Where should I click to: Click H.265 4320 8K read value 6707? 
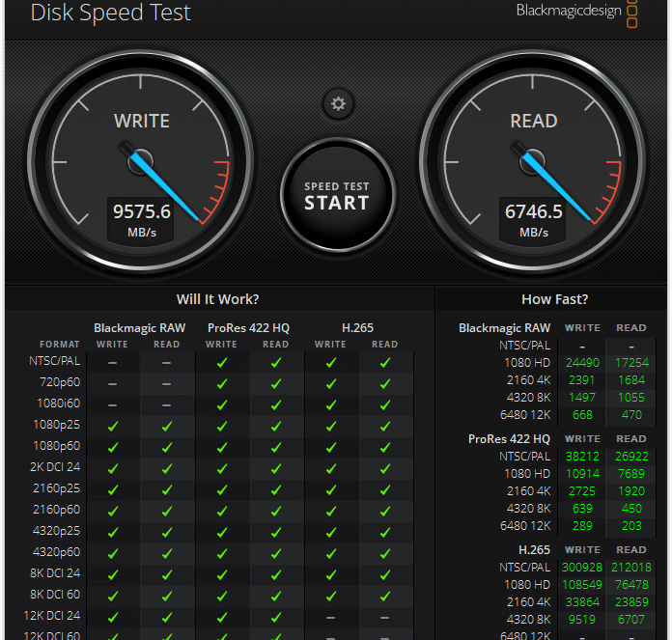pyautogui.click(x=631, y=620)
